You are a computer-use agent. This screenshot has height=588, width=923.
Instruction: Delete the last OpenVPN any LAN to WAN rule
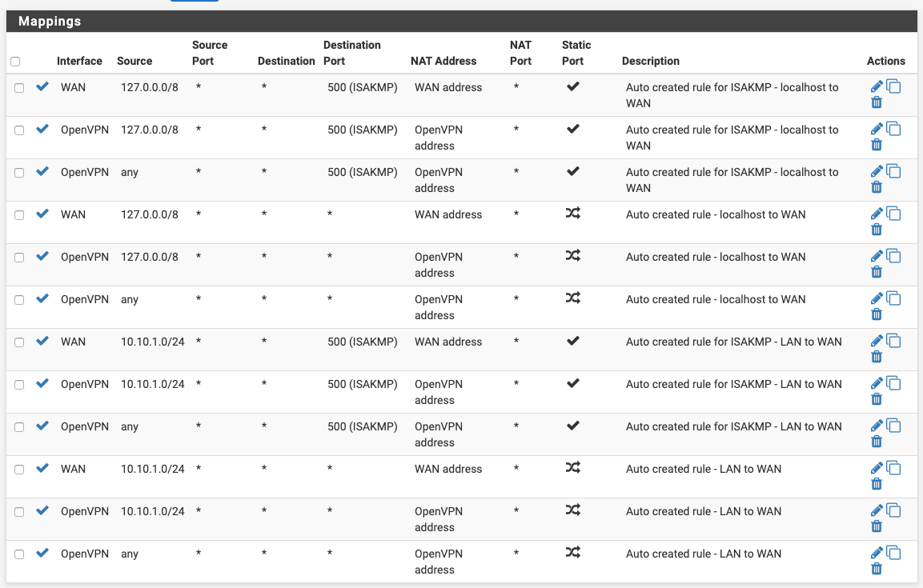[x=877, y=569]
